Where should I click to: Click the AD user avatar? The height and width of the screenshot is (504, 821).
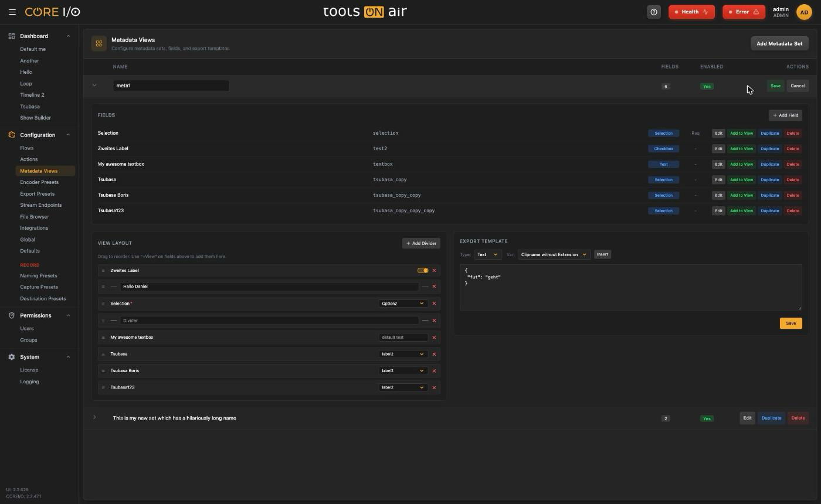tap(804, 12)
